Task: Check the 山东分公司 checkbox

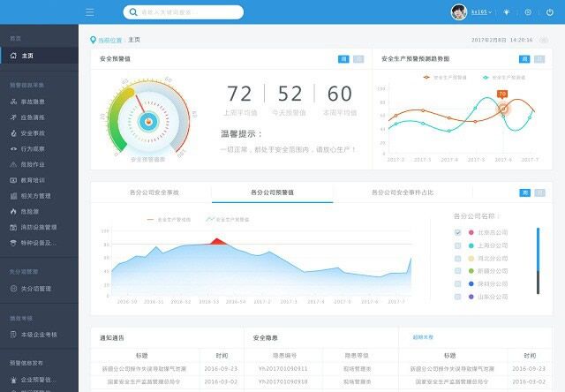Action: [x=457, y=297]
